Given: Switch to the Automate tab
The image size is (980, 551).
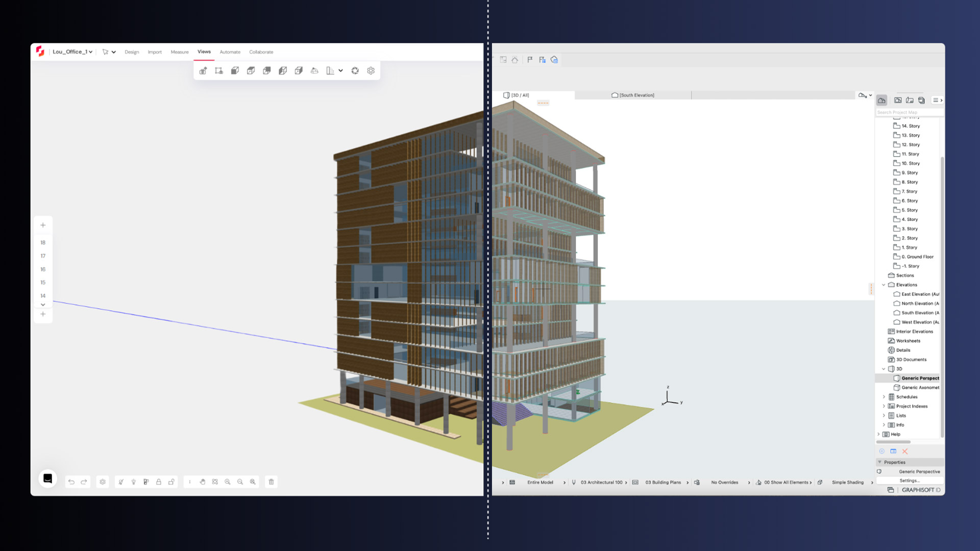Looking at the screenshot, I should click(230, 52).
